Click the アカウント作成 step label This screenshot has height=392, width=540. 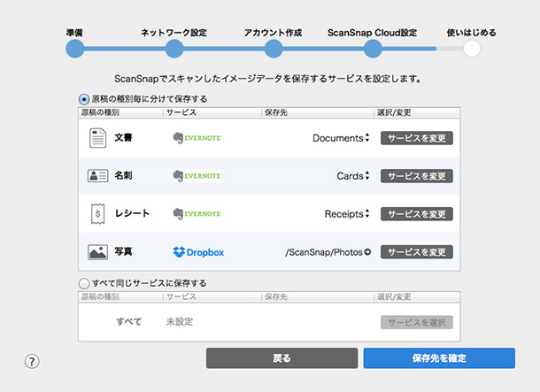pyautogui.click(x=274, y=33)
